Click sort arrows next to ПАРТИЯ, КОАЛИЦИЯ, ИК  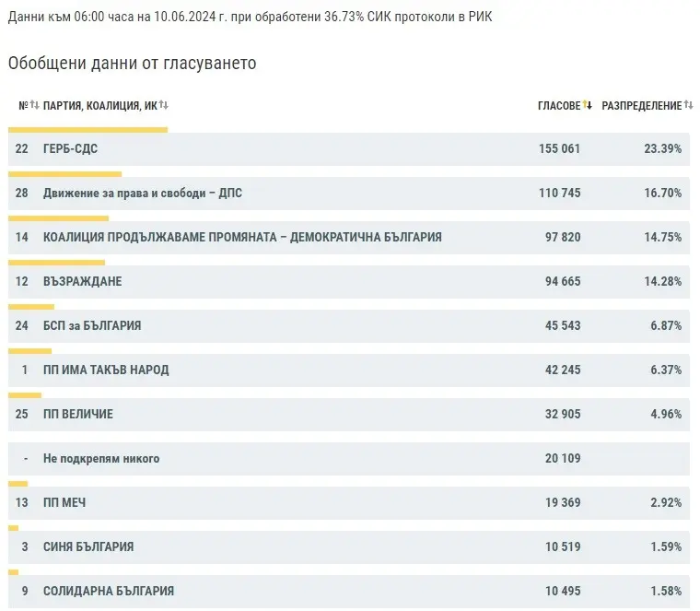tap(164, 106)
